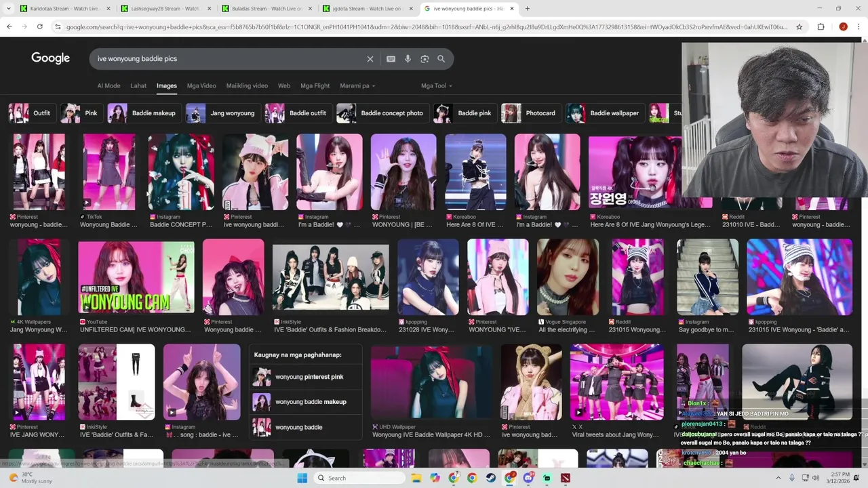The width and height of the screenshot is (868, 488).
Task: Search by image with the lens icon
Action: (x=425, y=59)
